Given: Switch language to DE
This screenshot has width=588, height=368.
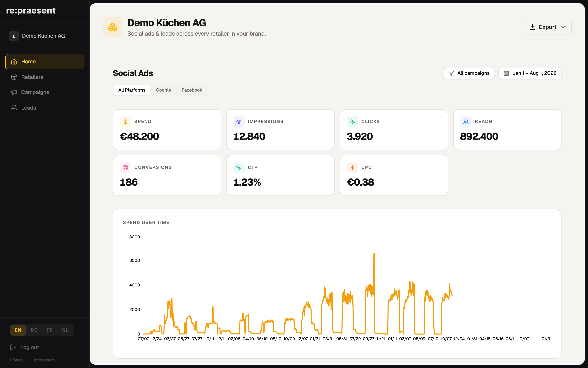Looking at the screenshot, I should point(34,330).
